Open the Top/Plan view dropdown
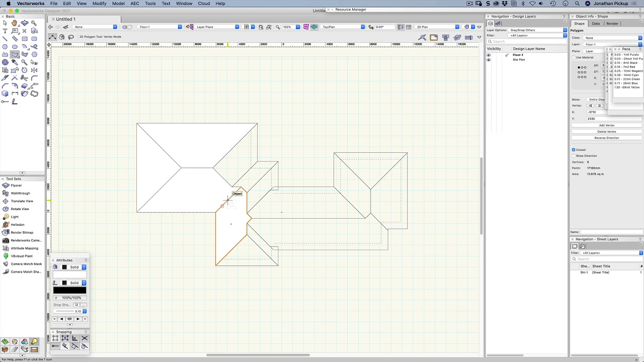 (x=343, y=27)
